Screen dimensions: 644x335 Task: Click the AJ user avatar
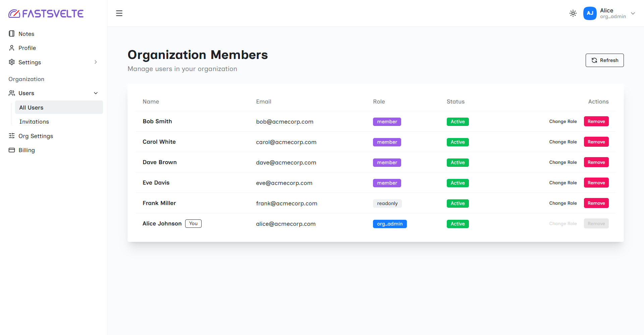(x=590, y=13)
